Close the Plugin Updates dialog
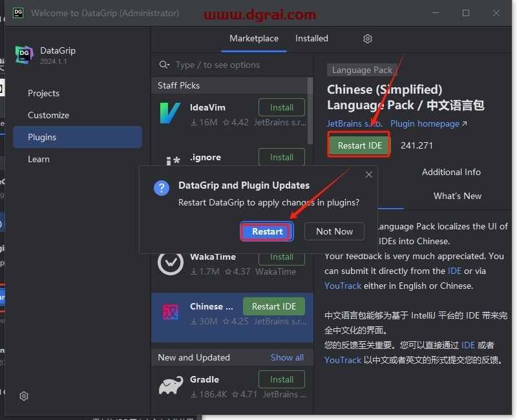This screenshot has height=420, width=517. [369, 174]
